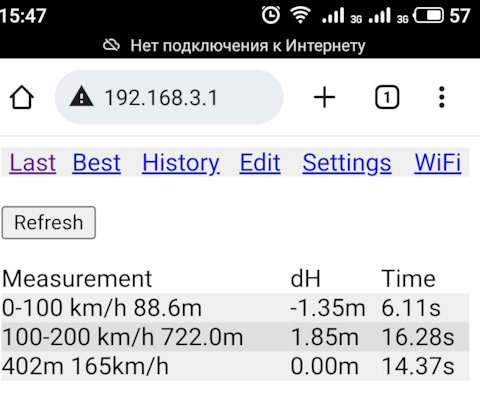480x409 pixels.
Task: Tap the no-internet cloud icon
Action: click(111, 45)
